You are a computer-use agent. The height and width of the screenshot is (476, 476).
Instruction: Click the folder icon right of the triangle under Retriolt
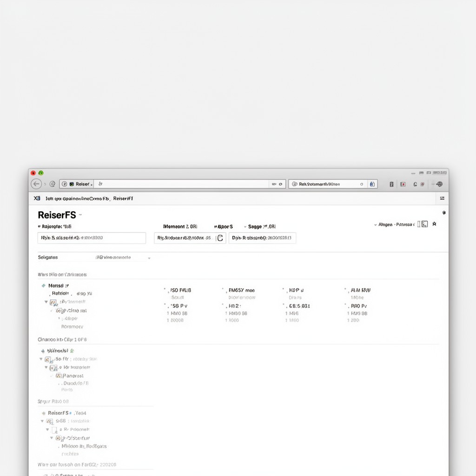pyautogui.click(x=53, y=302)
